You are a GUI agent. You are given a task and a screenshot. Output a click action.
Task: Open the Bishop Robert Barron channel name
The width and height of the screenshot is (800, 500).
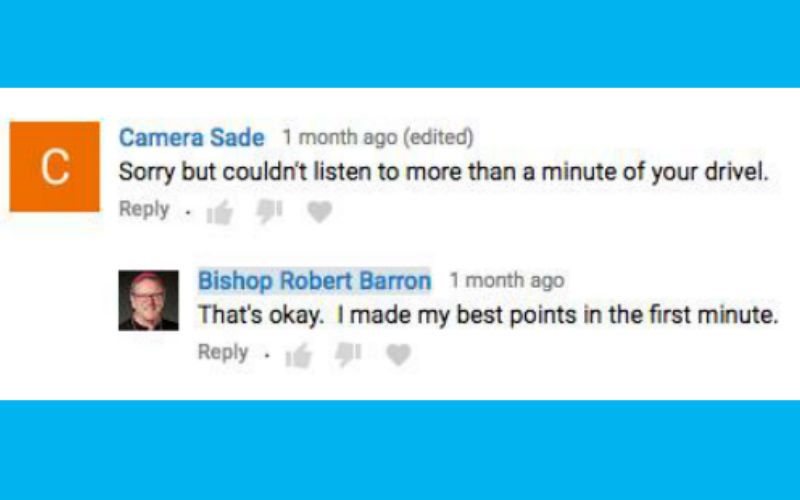click(x=314, y=281)
